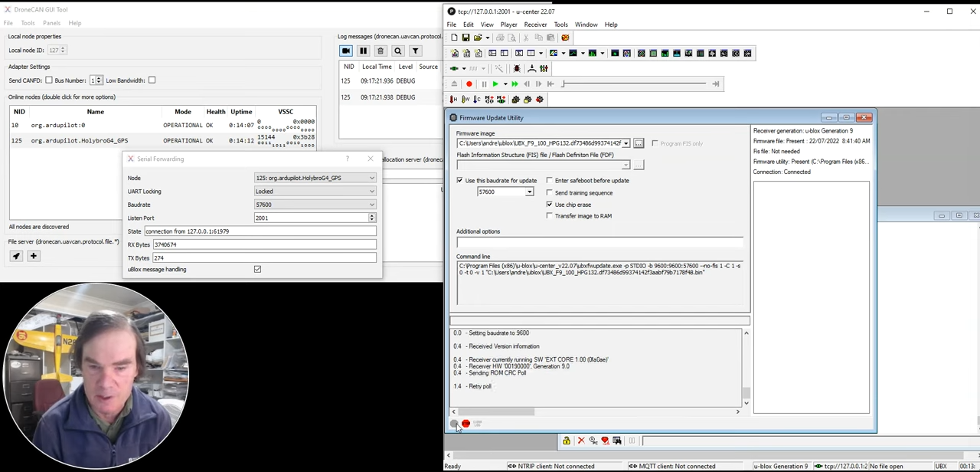Toggle Use this baudrate for update checkbox
This screenshot has height=472, width=980.
coord(460,181)
